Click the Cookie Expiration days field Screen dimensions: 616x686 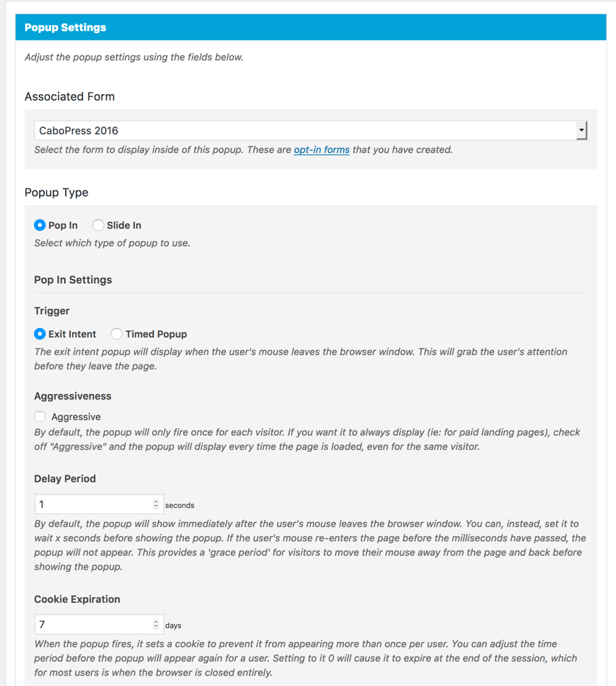[x=93, y=624]
